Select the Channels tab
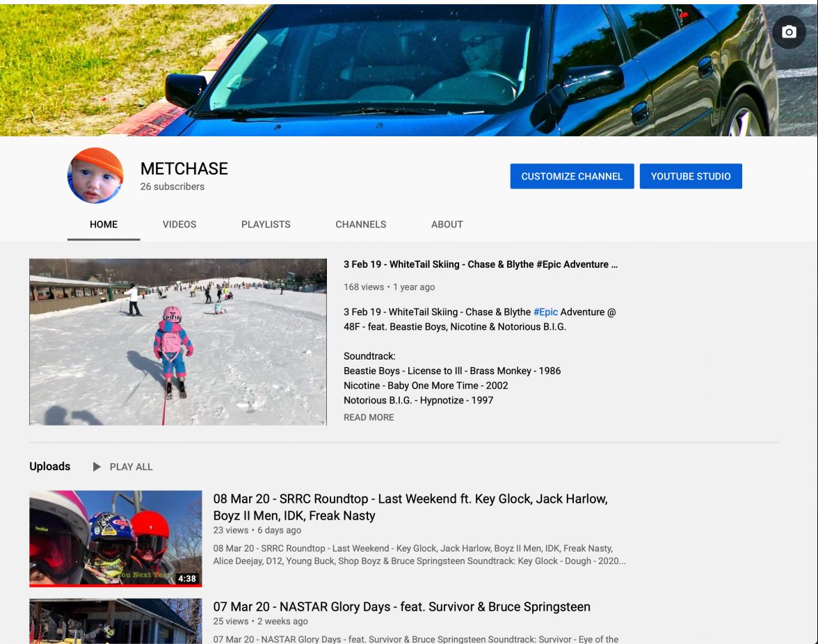Screen dimensions: 818x644 point(360,225)
